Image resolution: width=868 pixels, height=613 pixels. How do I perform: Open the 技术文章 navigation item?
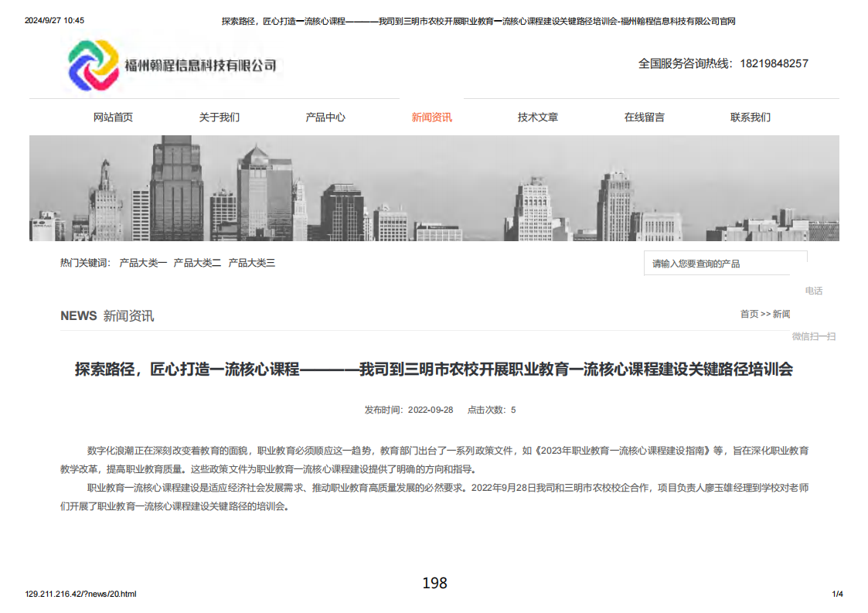point(538,117)
